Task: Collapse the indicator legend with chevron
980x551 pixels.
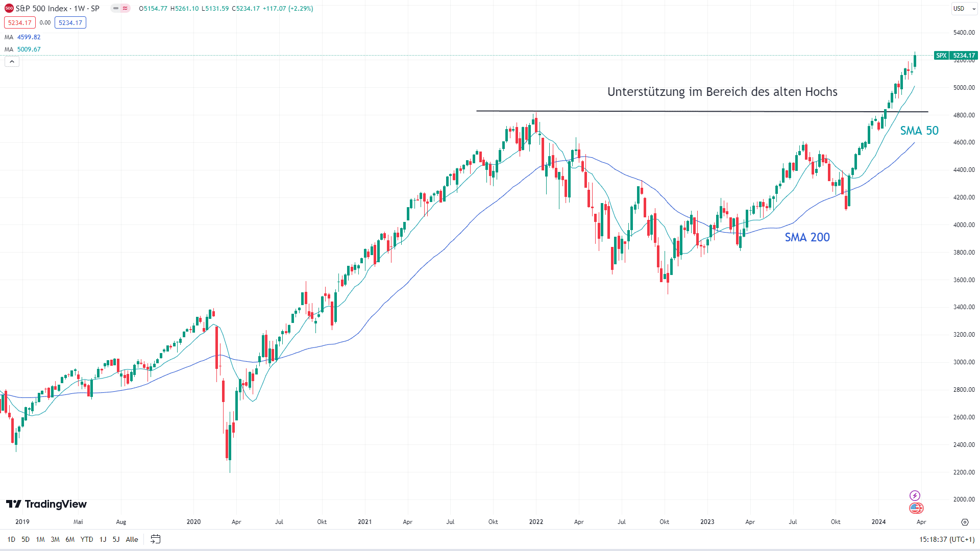Action: pos(12,62)
